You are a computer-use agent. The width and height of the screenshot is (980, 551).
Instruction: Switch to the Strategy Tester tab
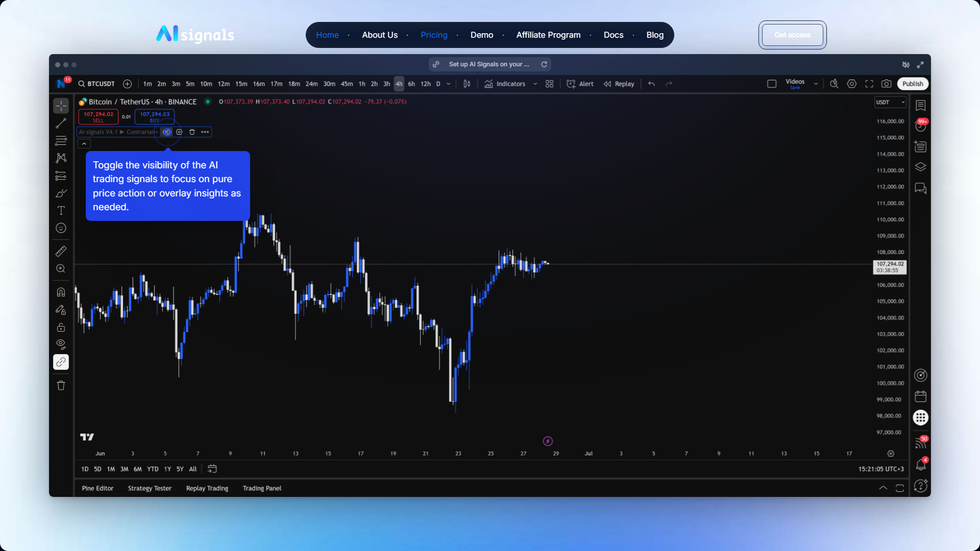pyautogui.click(x=150, y=488)
